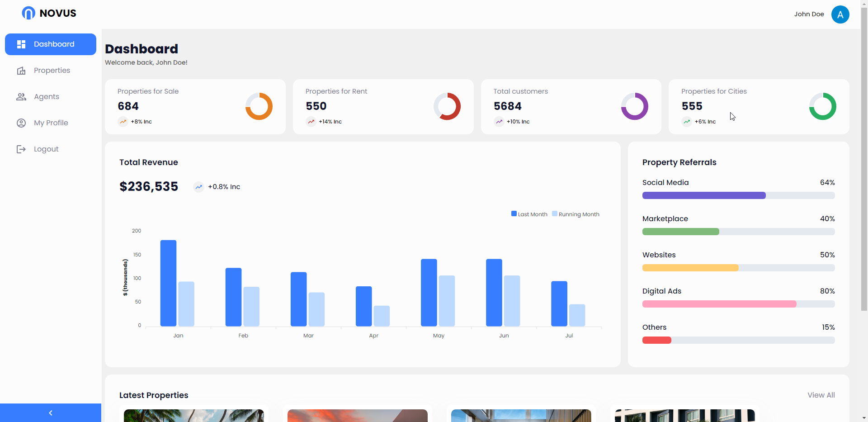Select the Dashboard grid icon in sidebar
Image resolution: width=868 pixels, height=422 pixels.
[21, 44]
